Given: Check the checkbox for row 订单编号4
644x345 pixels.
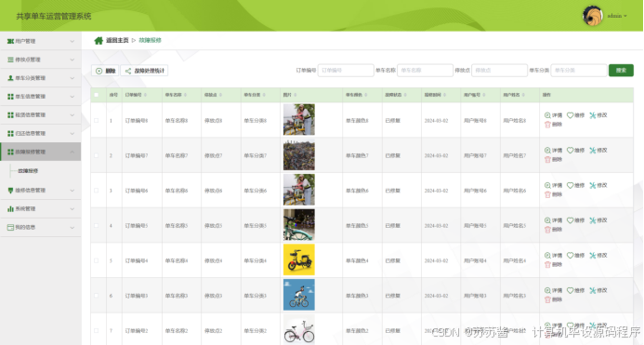Looking at the screenshot, I should click(x=97, y=260).
